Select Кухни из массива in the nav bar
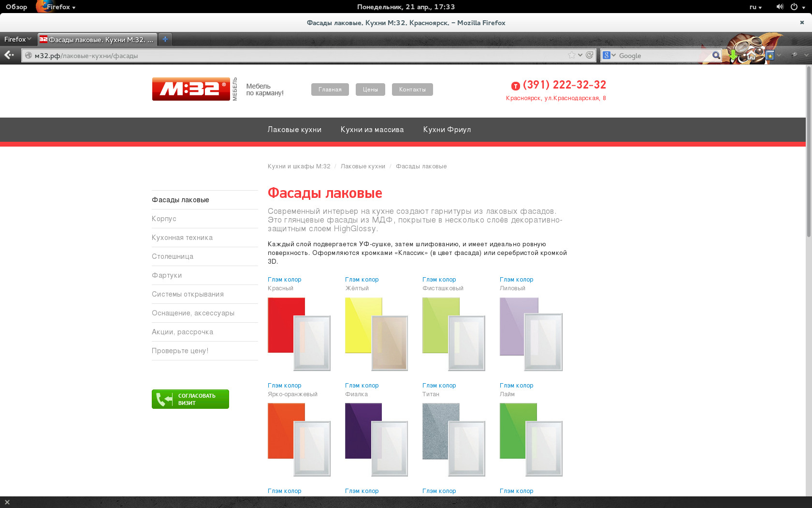812x508 pixels. click(x=372, y=130)
